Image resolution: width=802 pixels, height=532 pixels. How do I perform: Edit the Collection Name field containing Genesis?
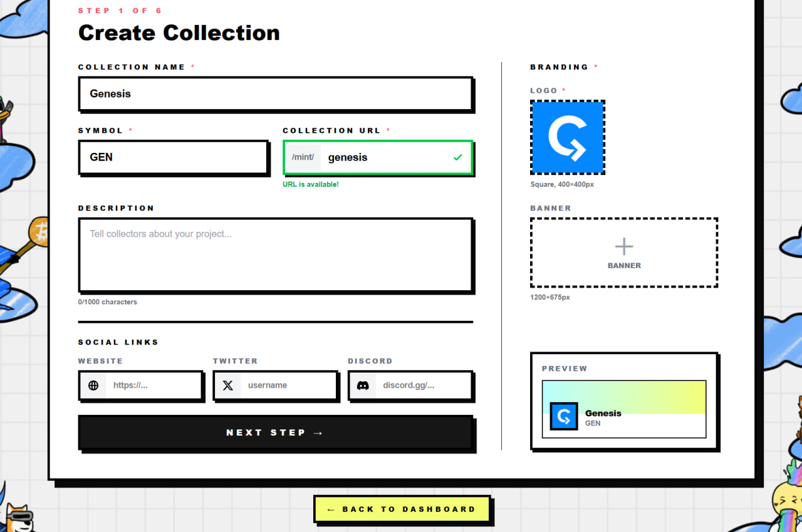pyautogui.click(x=275, y=94)
